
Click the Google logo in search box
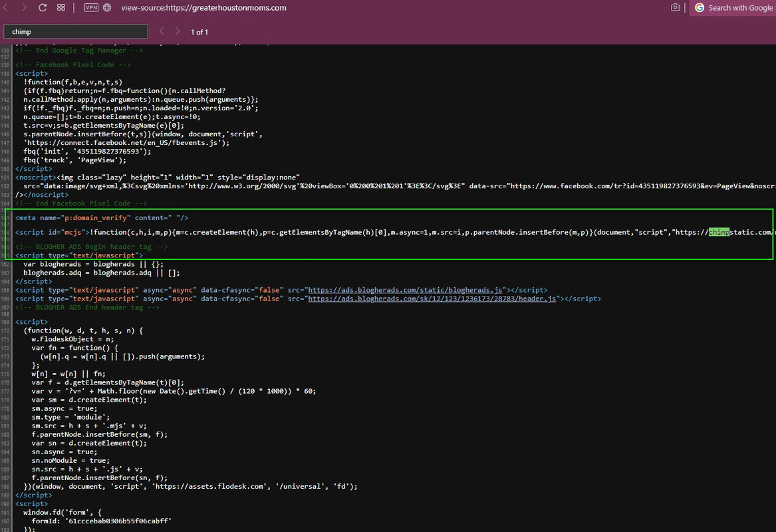tap(700, 7)
